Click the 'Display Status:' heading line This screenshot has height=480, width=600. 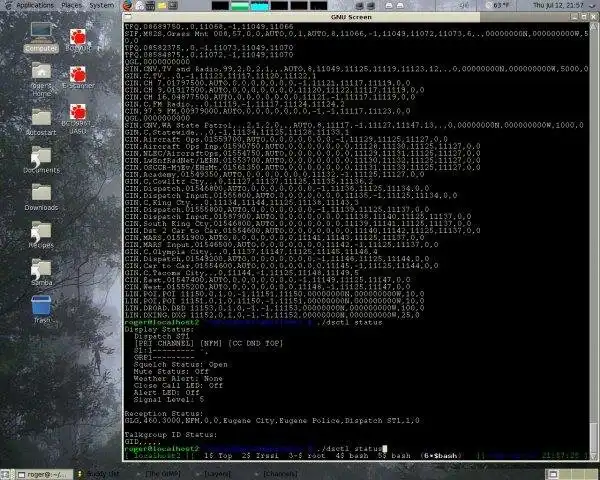(x=159, y=329)
